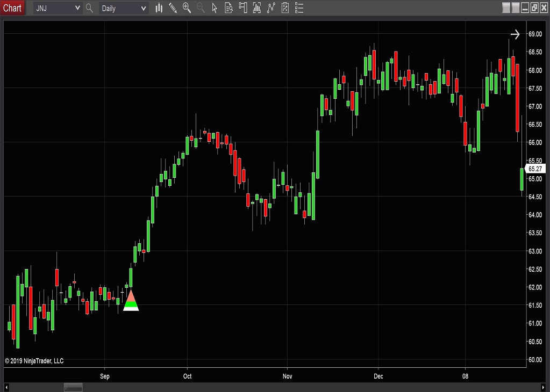Open the bar type candlestick icon

[159, 8]
